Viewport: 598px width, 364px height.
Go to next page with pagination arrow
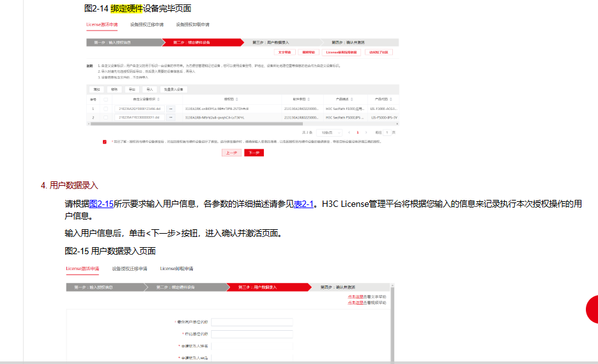[x=366, y=132]
